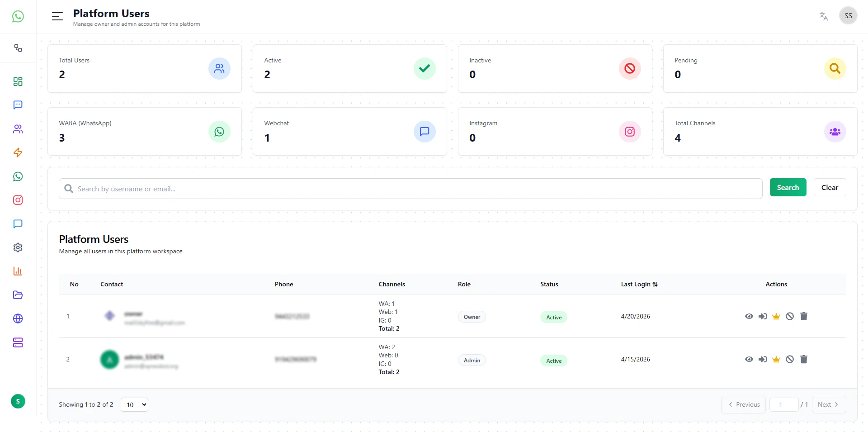Select the Active users stat card
The width and height of the screenshot is (868, 432).
[350, 68]
